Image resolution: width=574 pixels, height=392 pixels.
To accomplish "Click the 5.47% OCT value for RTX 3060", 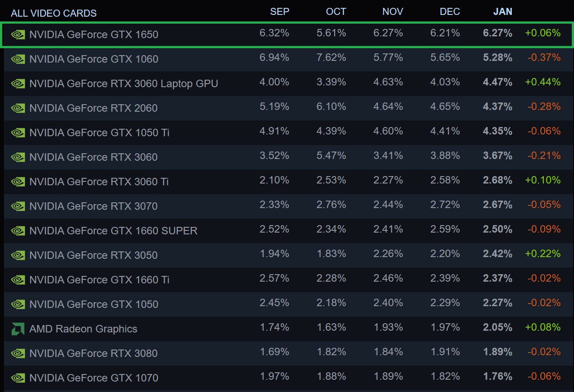I will (x=331, y=155).
